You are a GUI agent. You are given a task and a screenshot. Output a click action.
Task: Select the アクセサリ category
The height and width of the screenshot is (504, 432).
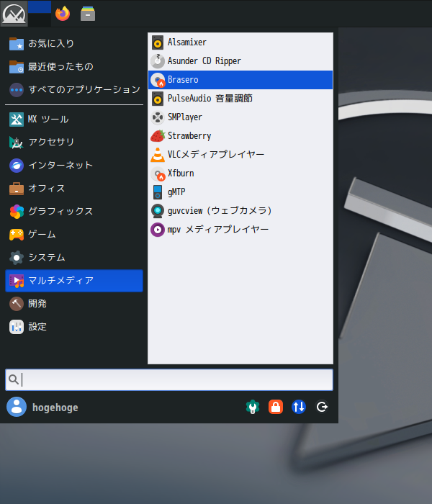tap(74, 142)
